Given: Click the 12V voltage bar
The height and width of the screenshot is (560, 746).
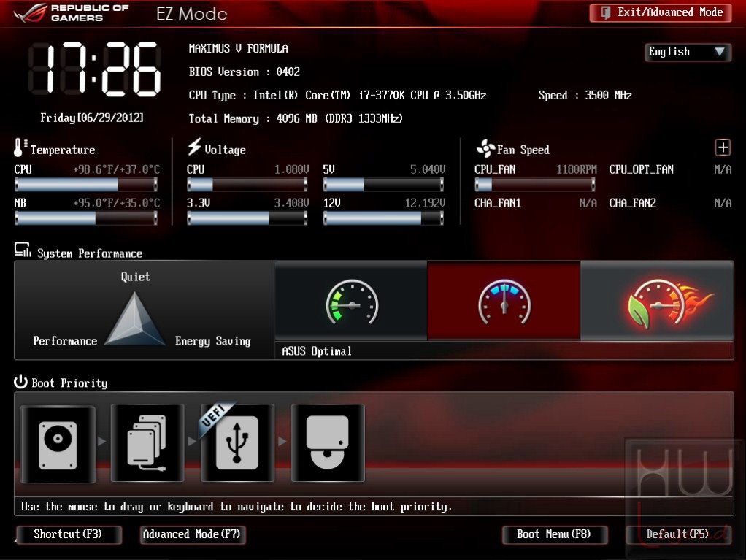Looking at the screenshot, I should pos(383,218).
